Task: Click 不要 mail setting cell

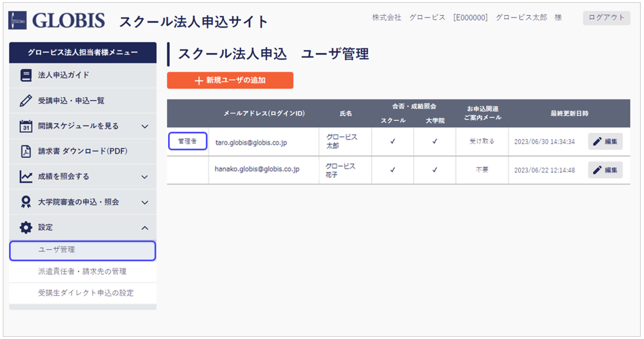Action: coord(482,169)
